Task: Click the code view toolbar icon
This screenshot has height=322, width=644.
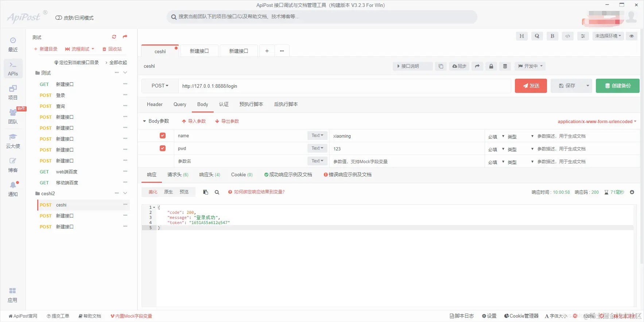Action: 568,36
